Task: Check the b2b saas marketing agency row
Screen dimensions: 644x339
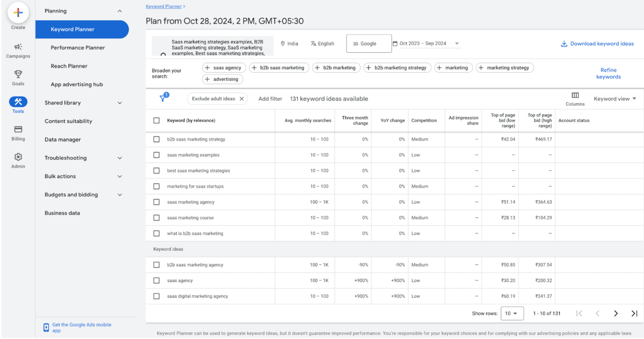Action: pyautogui.click(x=157, y=265)
